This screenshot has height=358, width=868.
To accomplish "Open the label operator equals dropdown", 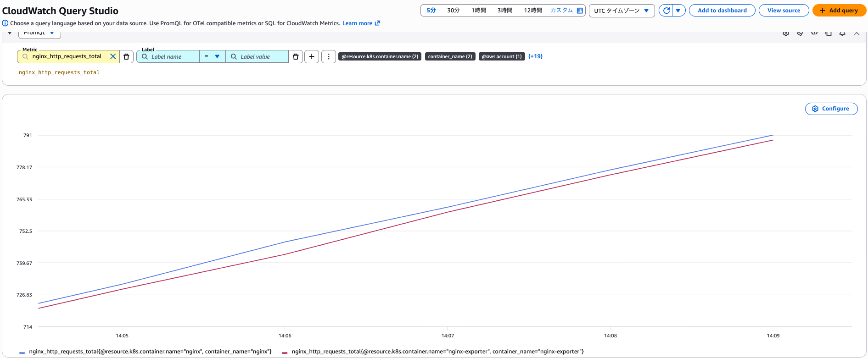I will (212, 56).
